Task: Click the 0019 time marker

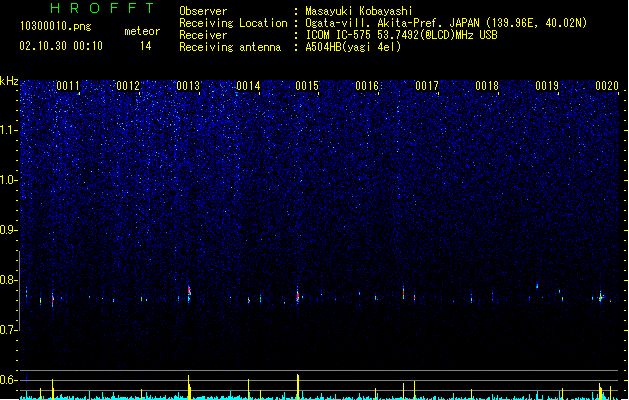Action: [x=547, y=86]
